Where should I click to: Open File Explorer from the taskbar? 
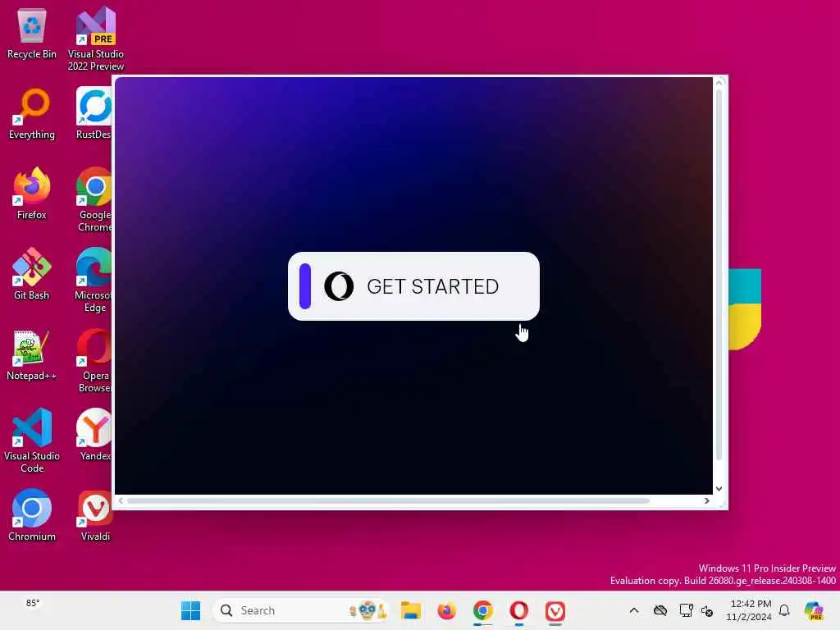411,610
